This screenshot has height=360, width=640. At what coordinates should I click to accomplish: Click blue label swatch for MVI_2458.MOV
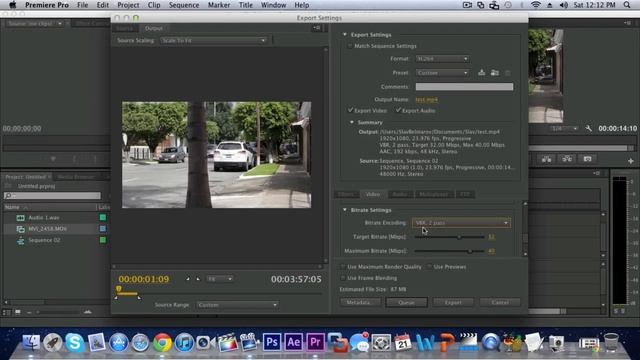103,229
